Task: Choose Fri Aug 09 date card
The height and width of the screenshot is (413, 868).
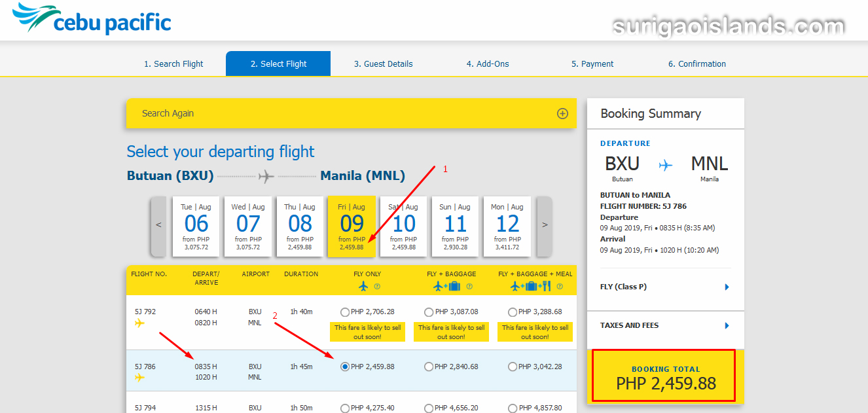Action: coord(352,226)
